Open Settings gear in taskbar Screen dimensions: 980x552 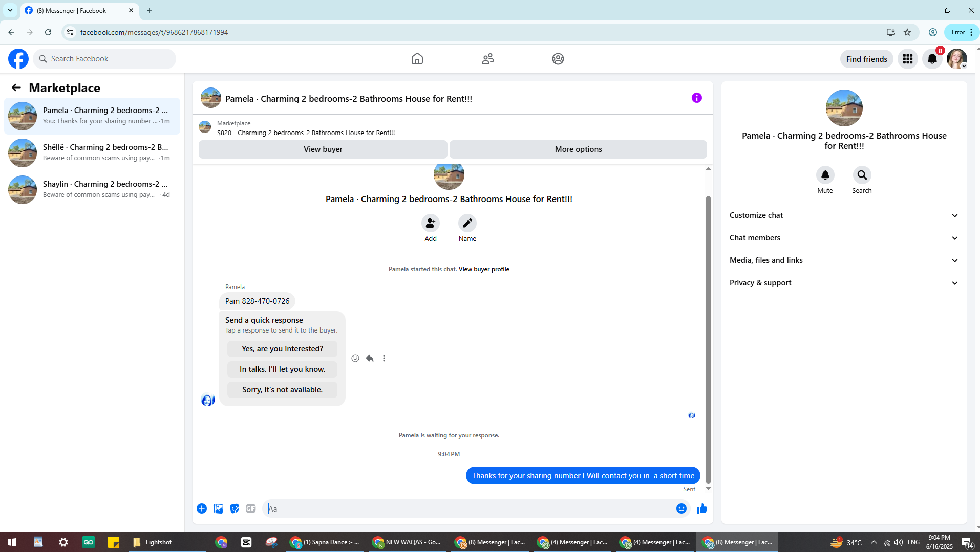click(63, 542)
